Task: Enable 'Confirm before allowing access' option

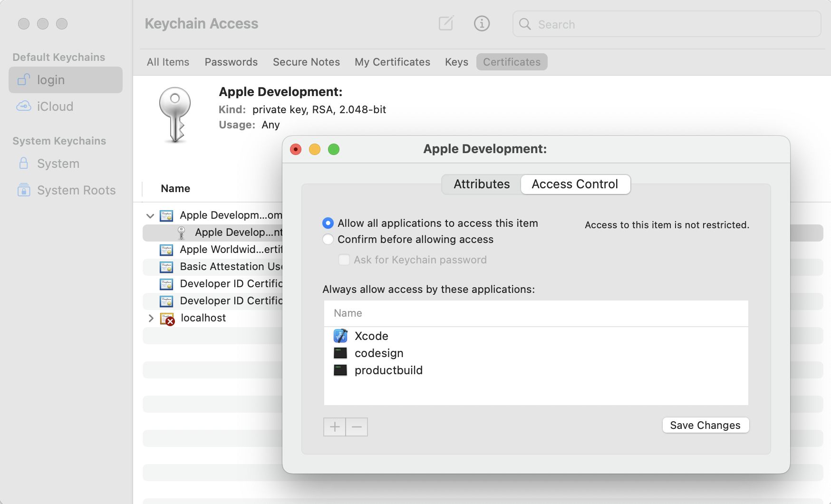Action: [328, 240]
